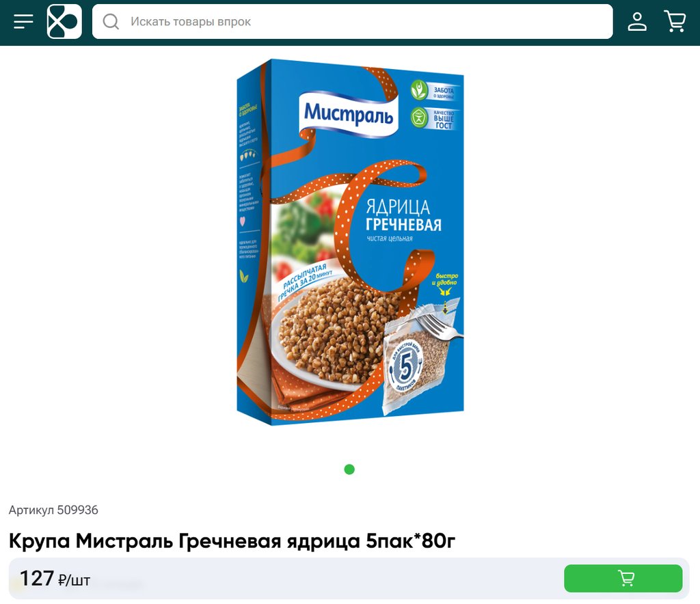Screen dimensions: 700x604
Task: Open the user profile icon
Action: [637, 21]
